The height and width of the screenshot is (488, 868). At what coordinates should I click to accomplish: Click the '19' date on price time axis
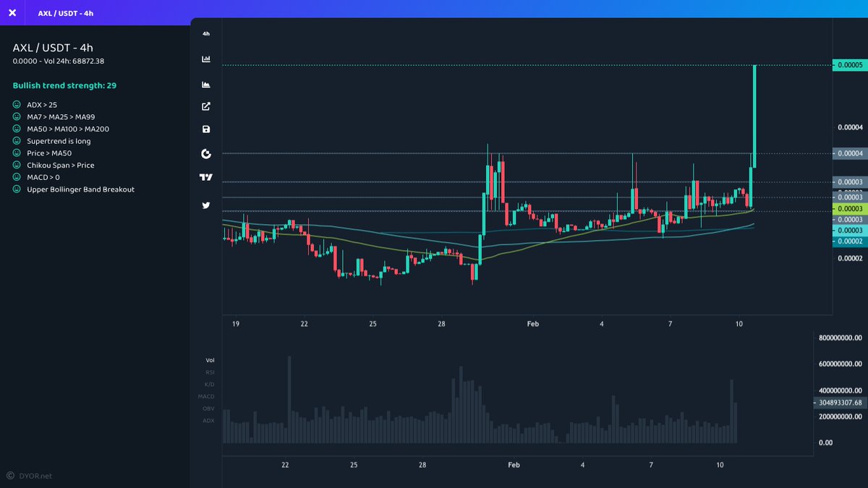pos(236,324)
